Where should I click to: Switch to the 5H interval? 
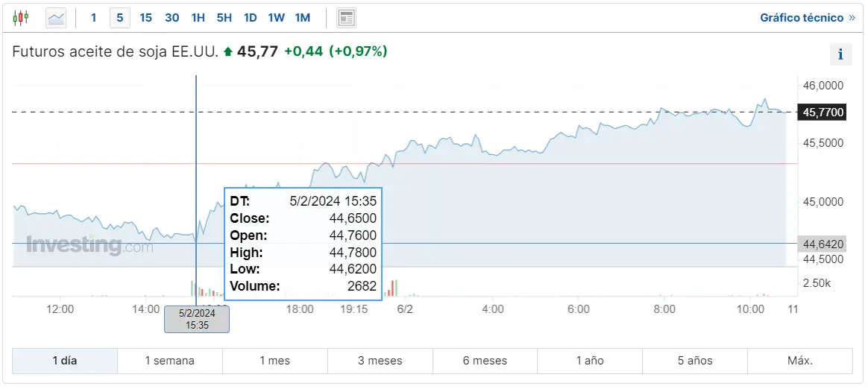pos(224,17)
